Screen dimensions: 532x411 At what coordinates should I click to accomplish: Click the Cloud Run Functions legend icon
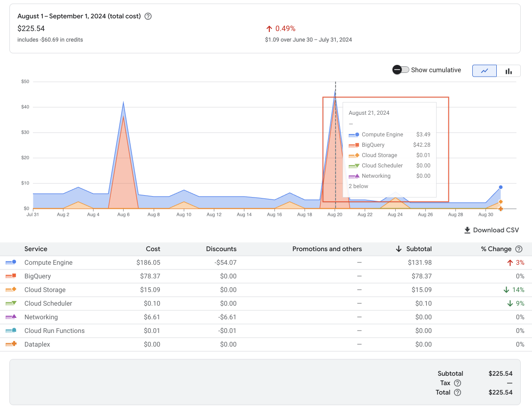11,331
